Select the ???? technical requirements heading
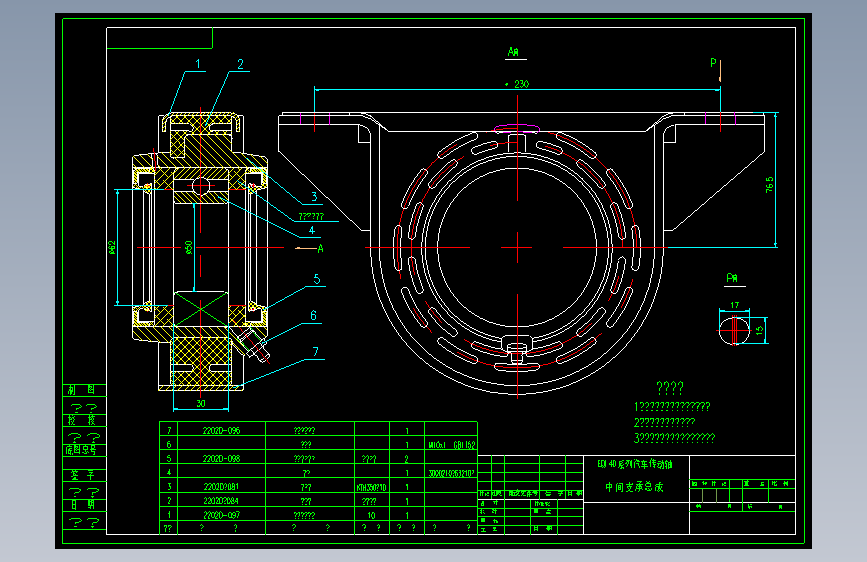 coord(670,387)
